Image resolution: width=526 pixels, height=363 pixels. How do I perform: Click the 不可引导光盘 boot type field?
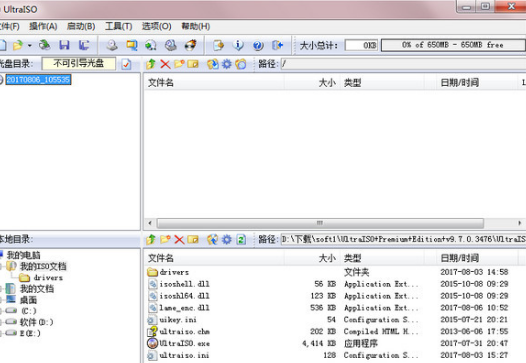pyautogui.click(x=78, y=63)
